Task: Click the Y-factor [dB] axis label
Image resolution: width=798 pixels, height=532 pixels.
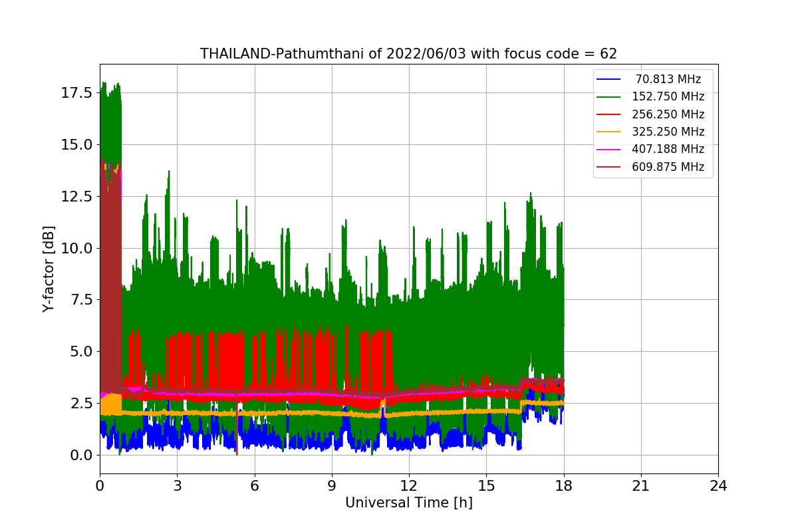Action: tap(48, 269)
